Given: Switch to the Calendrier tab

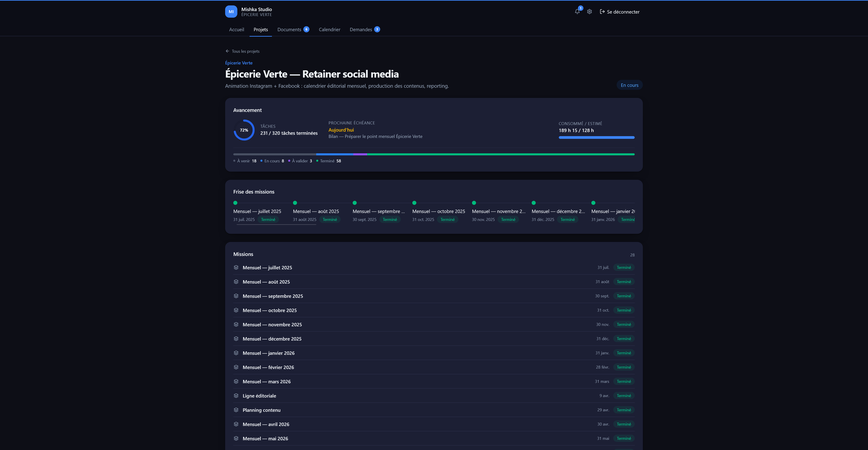Looking at the screenshot, I should click(x=330, y=30).
